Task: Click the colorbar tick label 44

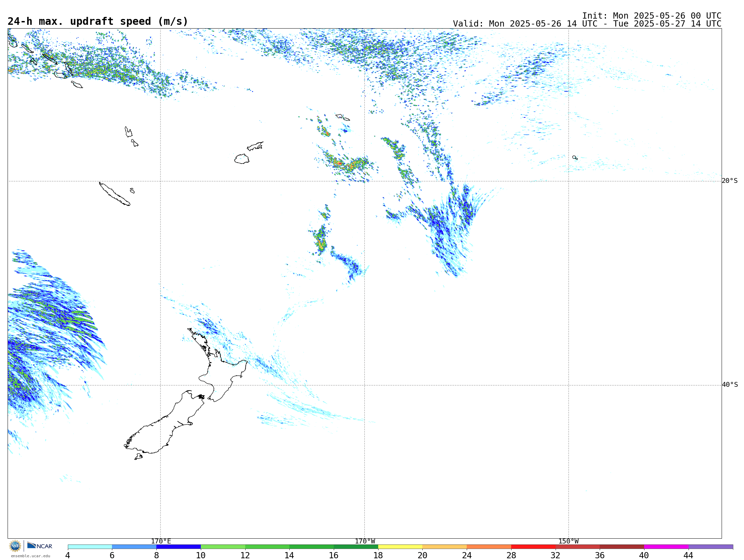Action: [x=689, y=555]
